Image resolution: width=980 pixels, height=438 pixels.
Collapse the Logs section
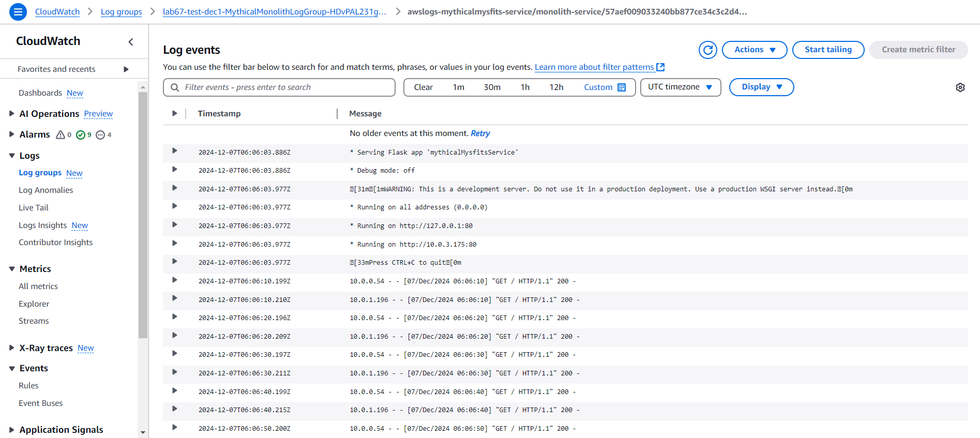pos(11,156)
